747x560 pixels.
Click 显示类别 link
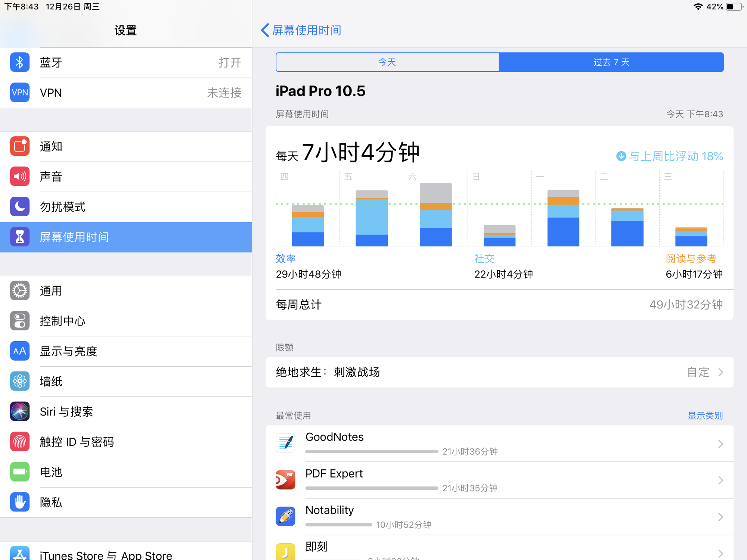pyautogui.click(x=705, y=416)
